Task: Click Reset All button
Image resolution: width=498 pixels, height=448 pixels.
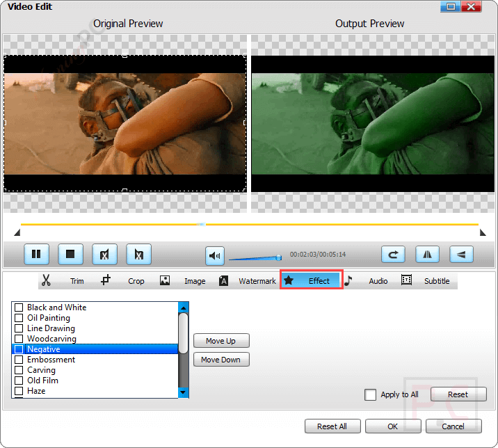Action: (x=332, y=426)
